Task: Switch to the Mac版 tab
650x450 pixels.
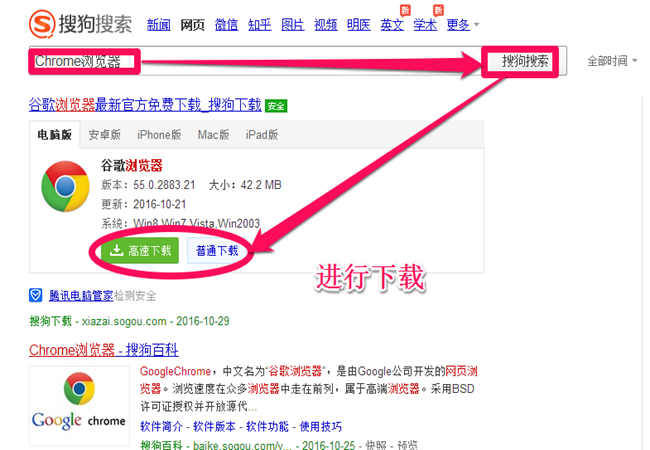Action: [x=213, y=135]
